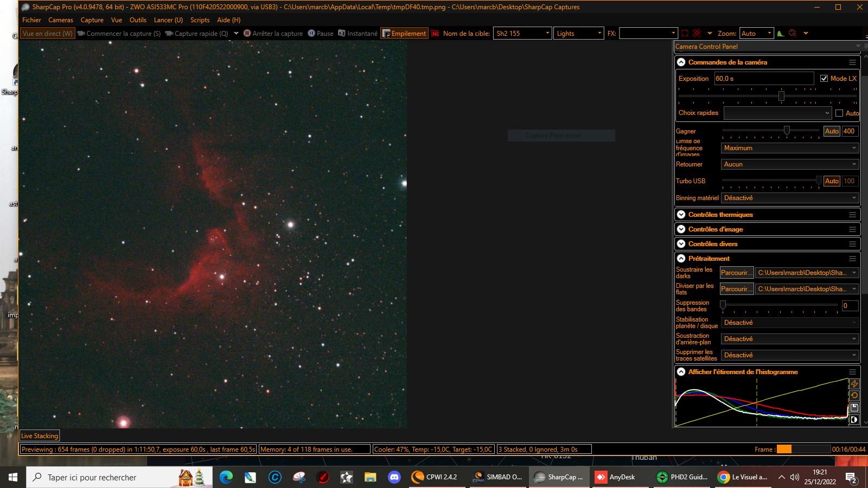This screenshot has width=868, height=488.
Task: Click the lightning bolt auto-stretch icon
Action: pyautogui.click(x=854, y=384)
